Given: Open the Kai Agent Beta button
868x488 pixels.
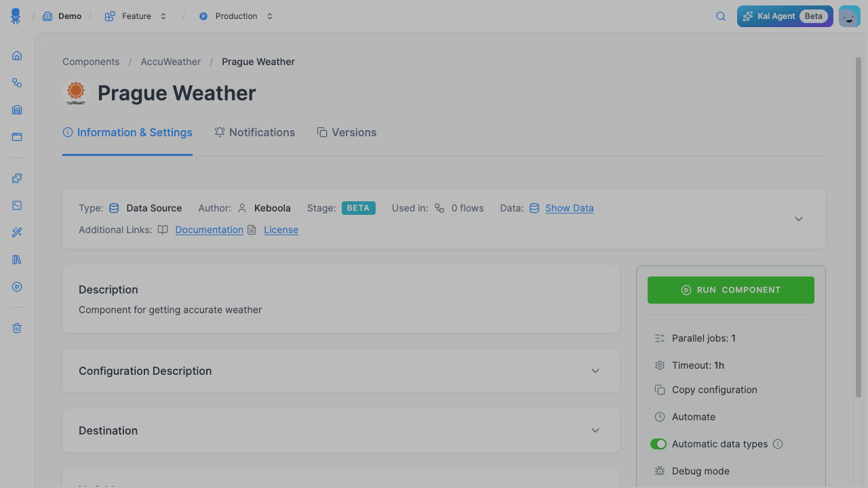Looking at the screenshot, I should point(785,16).
